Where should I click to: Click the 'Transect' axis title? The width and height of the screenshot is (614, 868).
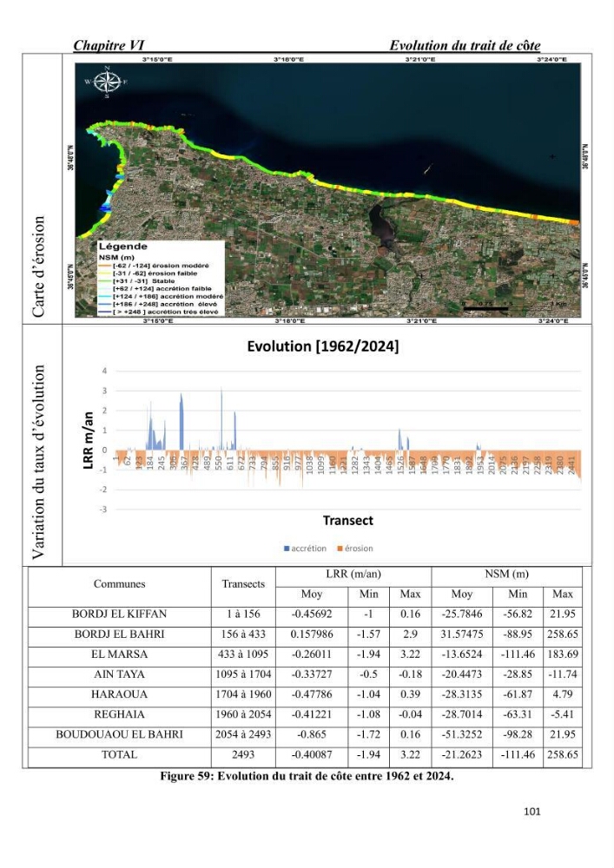[347, 520]
